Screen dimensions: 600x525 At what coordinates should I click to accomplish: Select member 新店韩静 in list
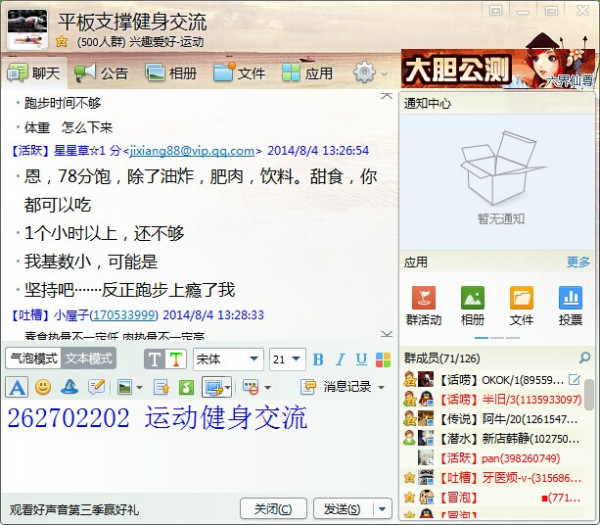492,439
